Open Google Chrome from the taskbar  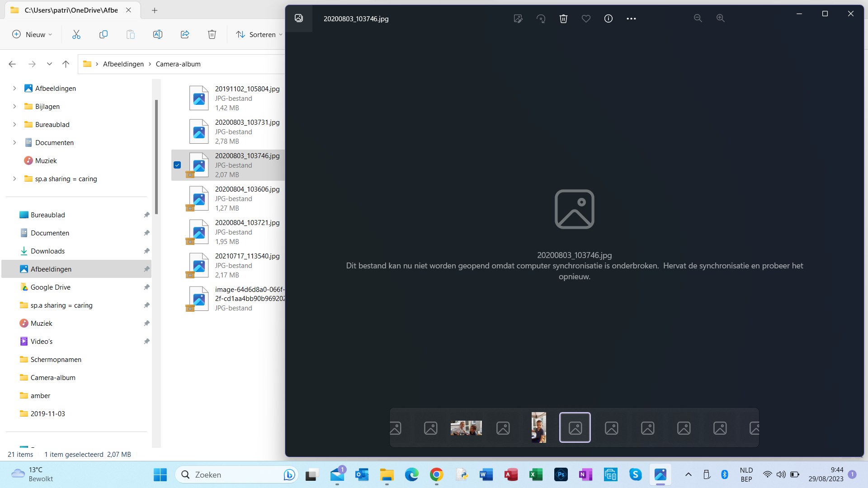coord(436,474)
